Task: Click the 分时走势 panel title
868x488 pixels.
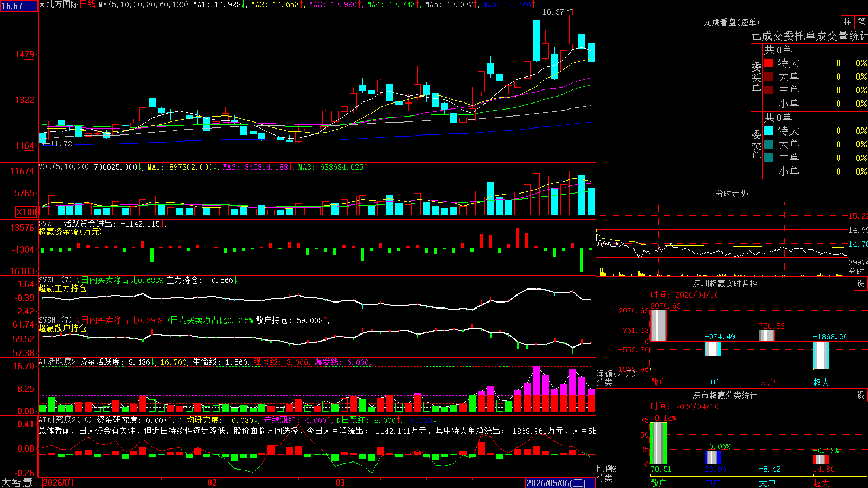Action: [731, 194]
